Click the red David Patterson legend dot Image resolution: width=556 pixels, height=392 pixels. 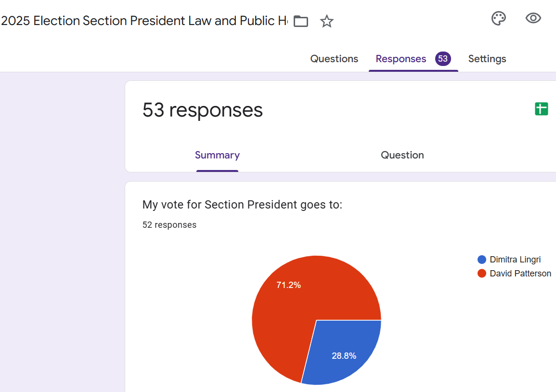click(x=482, y=274)
